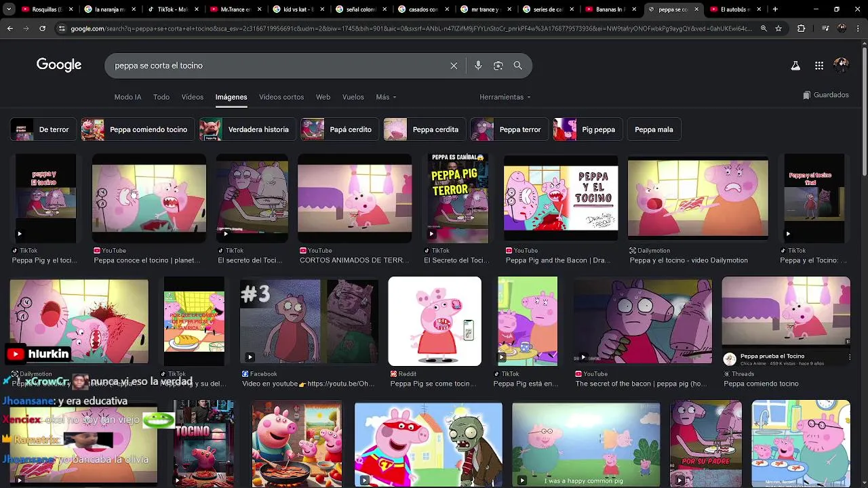Screen dimensions: 868x488
Task: Open Peppa Pig and the Bacon thumbnail
Action: 561,199
